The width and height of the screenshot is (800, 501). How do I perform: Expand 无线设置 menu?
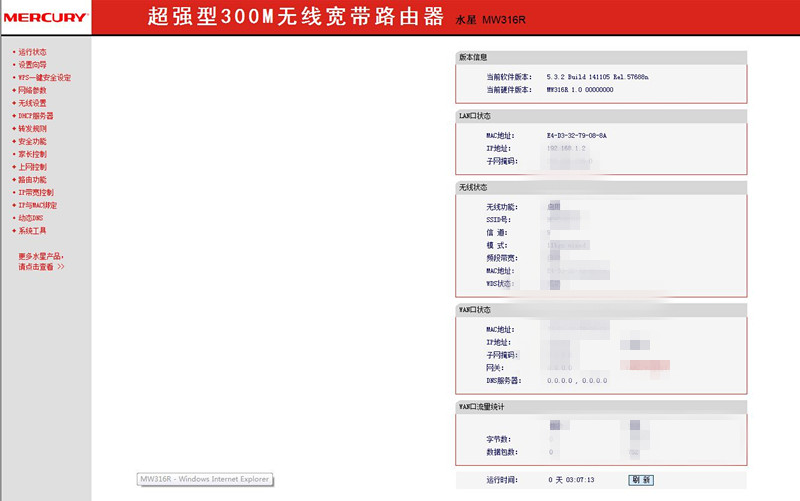tap(32, 103)
